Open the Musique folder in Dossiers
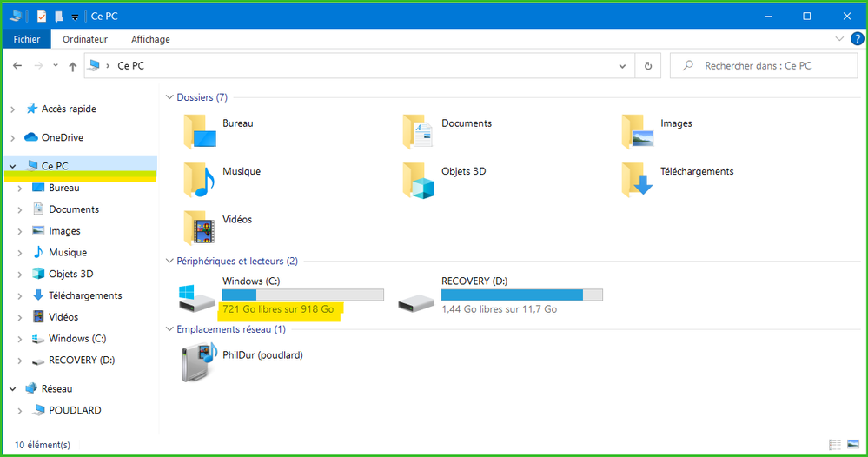868x457 pixels. (199, 180)
